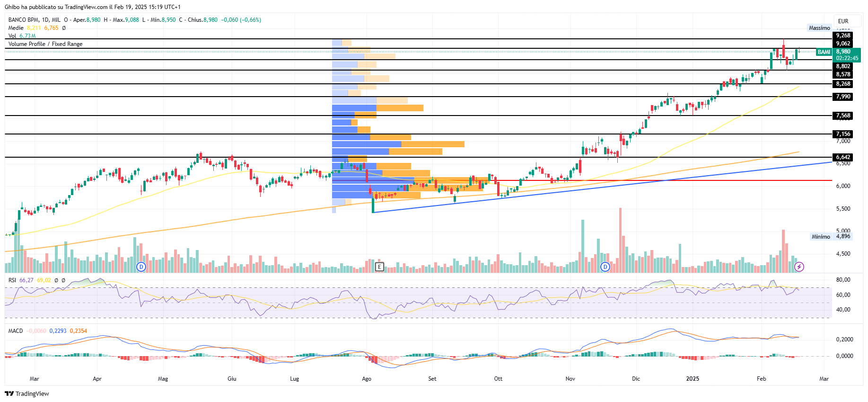Screen dimensions: 868x402
Task: Click the Mag label on time axis
Action: click(163, 379)
